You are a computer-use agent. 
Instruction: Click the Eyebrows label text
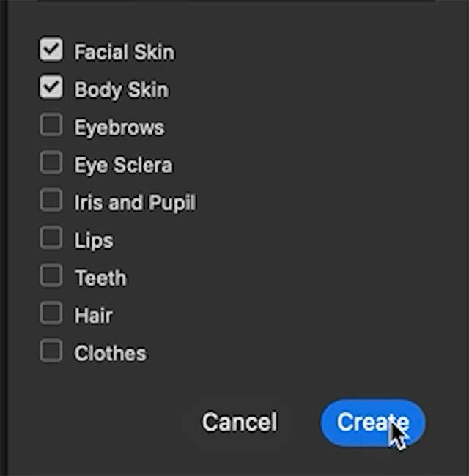click(119, 128)
